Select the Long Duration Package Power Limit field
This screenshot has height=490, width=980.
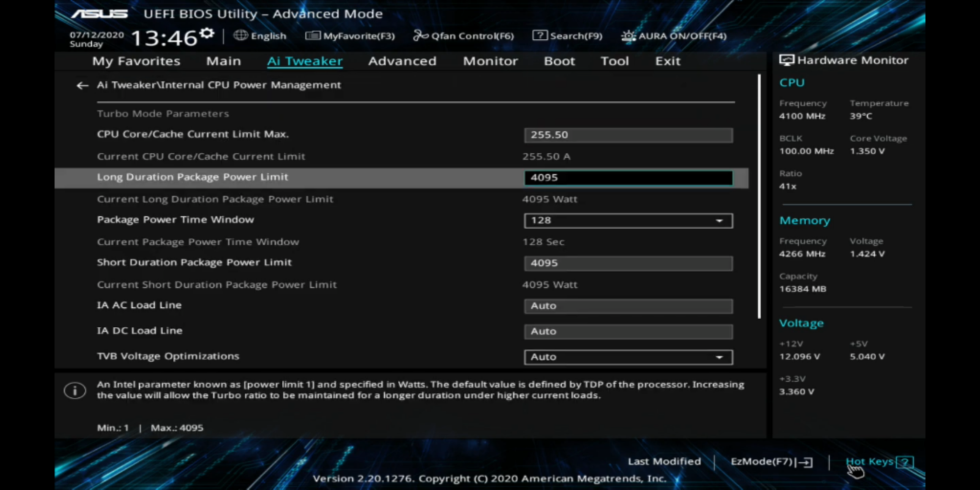pos(628,178)
